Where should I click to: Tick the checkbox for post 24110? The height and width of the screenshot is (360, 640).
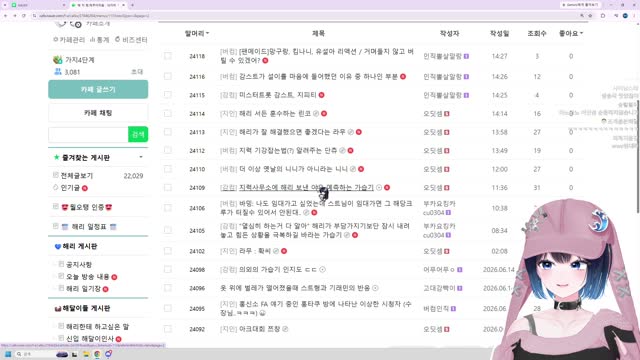[168, 169]
